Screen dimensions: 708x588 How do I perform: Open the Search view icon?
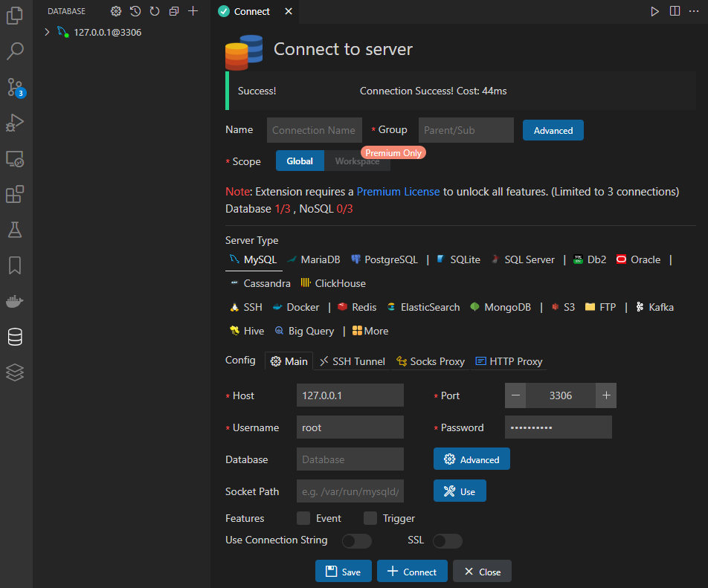[x=15, y=51]
